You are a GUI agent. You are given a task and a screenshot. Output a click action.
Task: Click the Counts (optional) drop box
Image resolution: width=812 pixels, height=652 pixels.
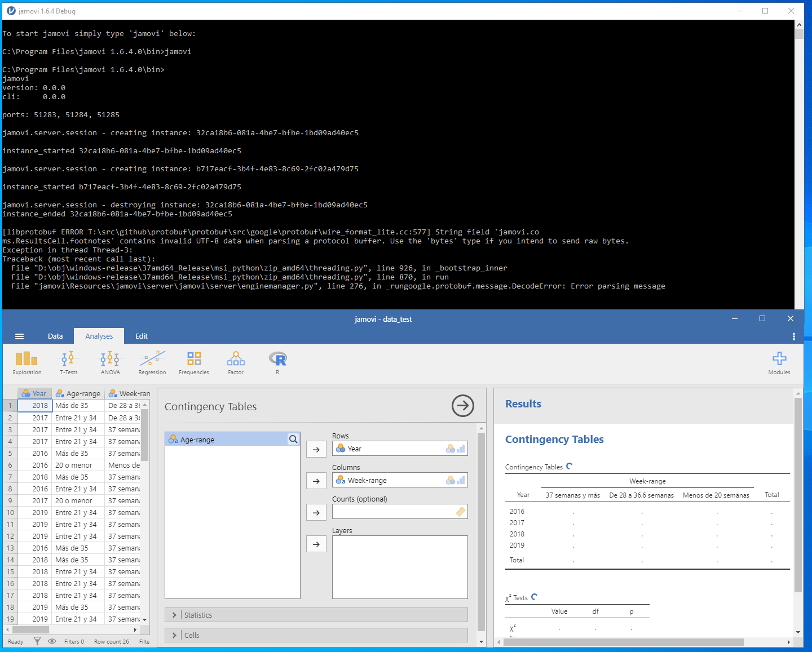[x=400, y=512]
